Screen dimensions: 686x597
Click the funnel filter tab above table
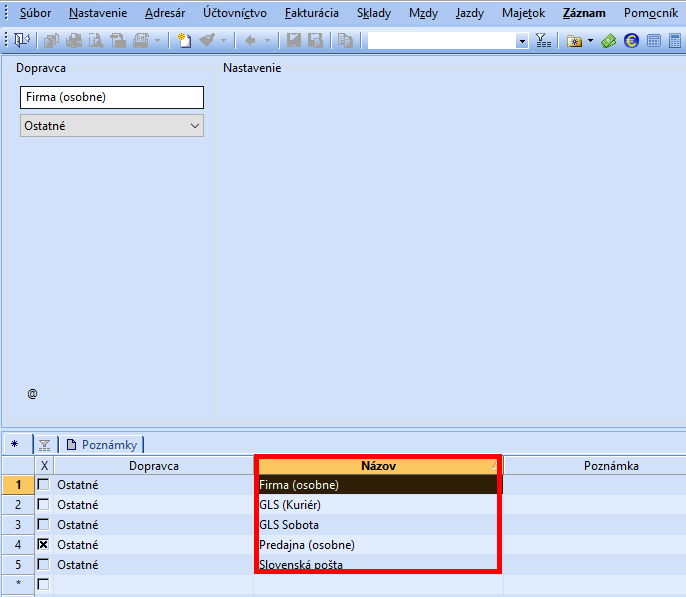coord(44,445)
